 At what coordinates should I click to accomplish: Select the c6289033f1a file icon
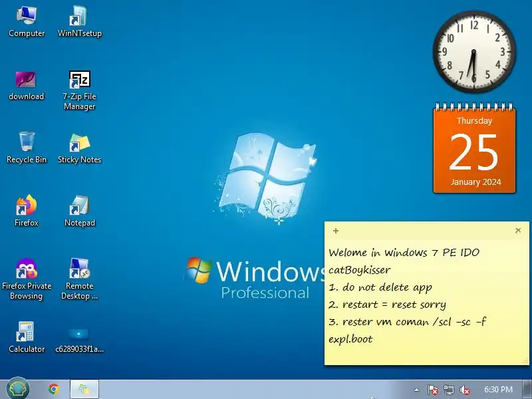tap(79, 340)
